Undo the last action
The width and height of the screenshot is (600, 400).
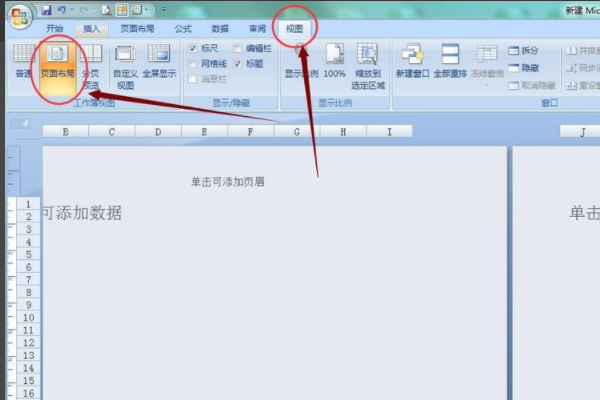[x=61, y=10]
